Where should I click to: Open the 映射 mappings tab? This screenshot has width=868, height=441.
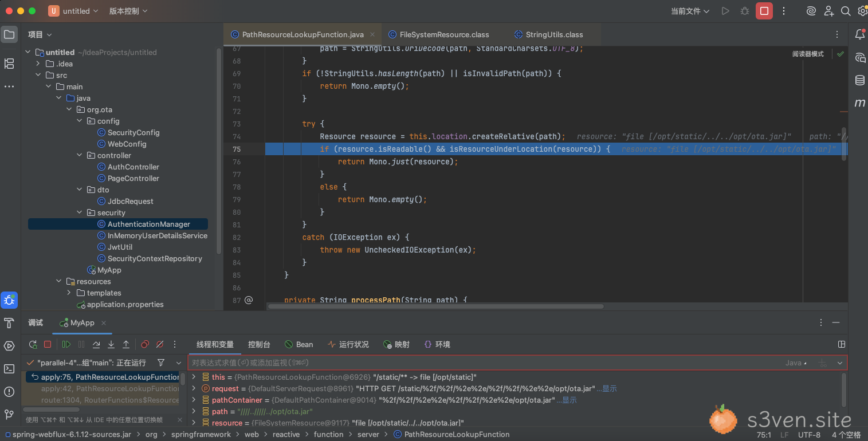point(396,344)
